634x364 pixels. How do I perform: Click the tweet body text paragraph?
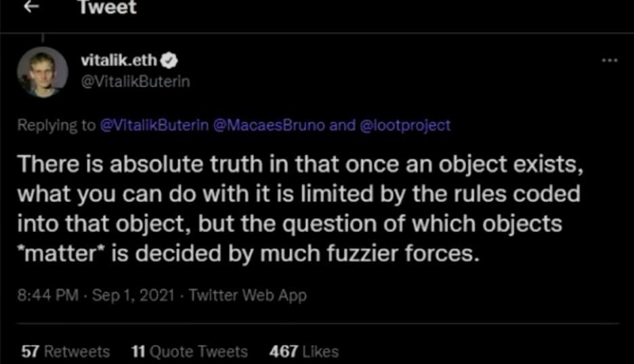click(x=298, y=210)
